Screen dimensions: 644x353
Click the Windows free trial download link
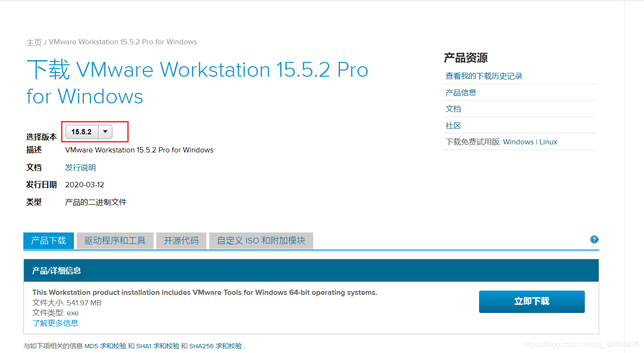518,142
